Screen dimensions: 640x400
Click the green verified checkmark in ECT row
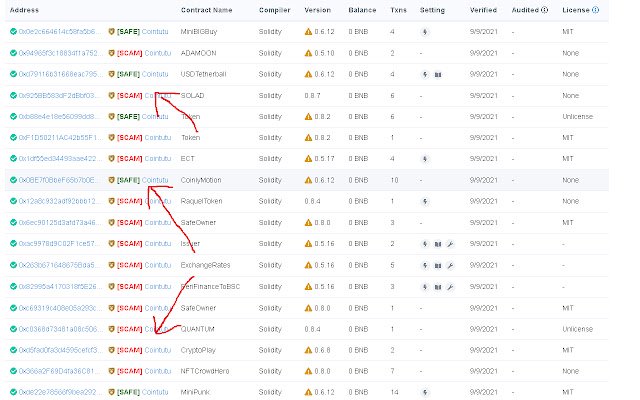(13, 158)
